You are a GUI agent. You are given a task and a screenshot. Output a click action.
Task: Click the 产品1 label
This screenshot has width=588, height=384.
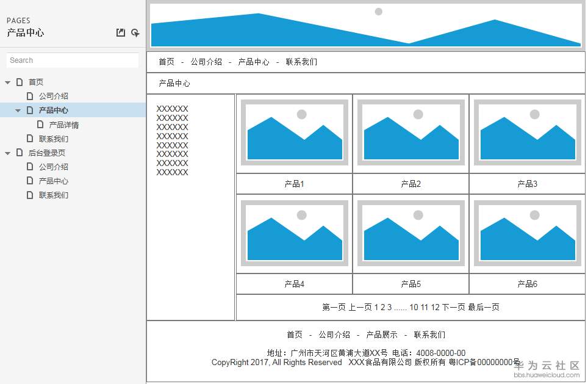coord(295,184)
